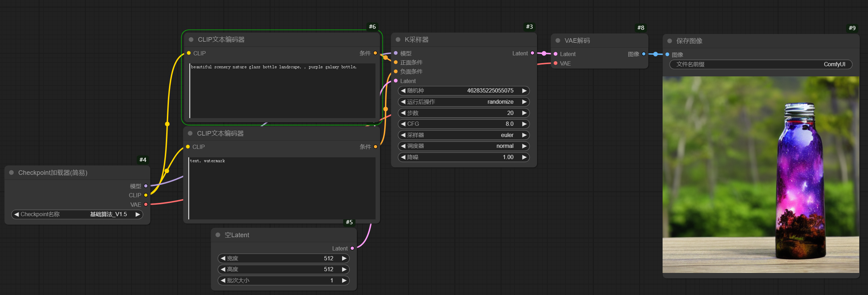Edit the 文件名前缀 ComfyUI field
868x295 pixels.
click(x=761, y=64)
